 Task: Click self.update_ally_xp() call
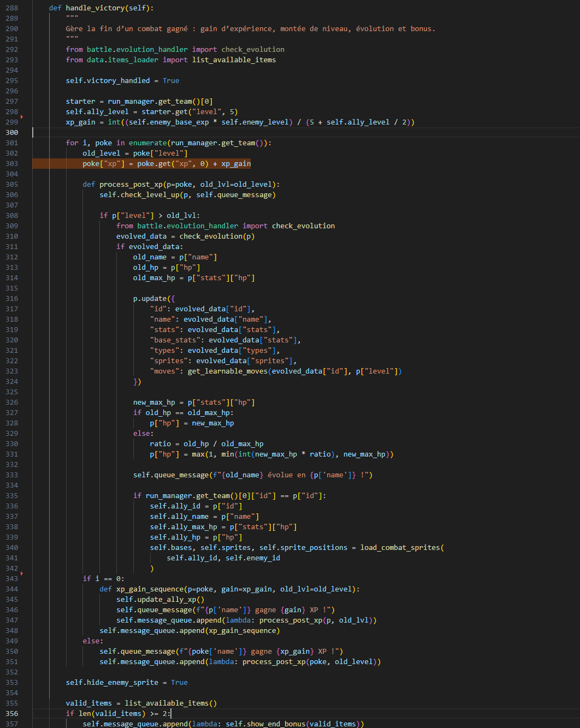pyautogui.click(x=160, y=600)
